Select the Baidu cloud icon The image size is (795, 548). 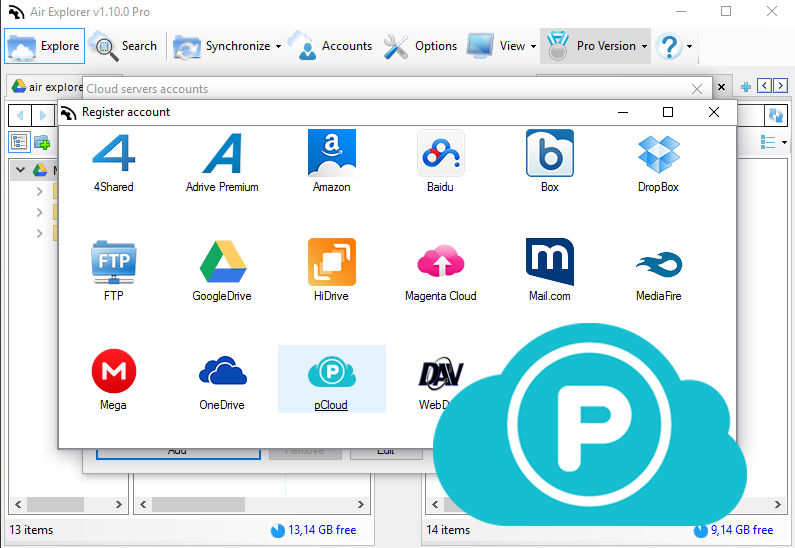click(441, 153)
